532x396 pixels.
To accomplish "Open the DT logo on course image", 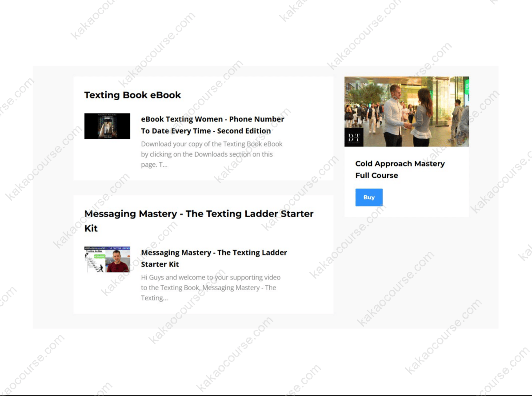I will coord(354,137).
